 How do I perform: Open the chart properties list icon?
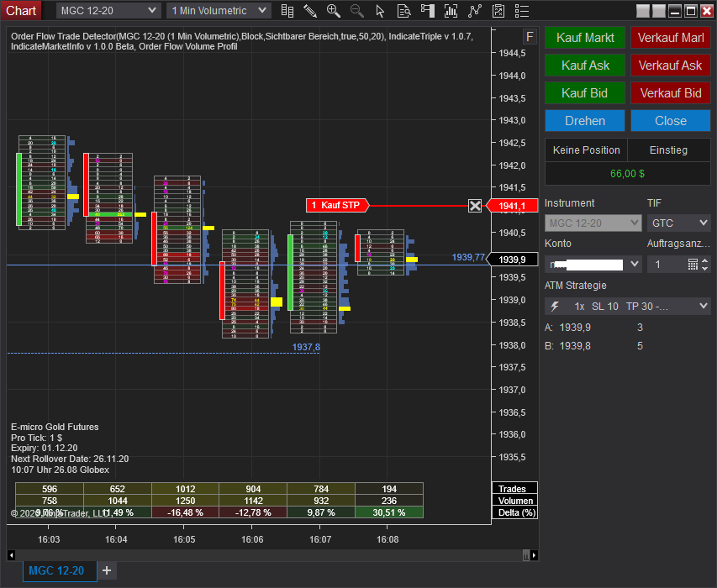pos(522,11)
